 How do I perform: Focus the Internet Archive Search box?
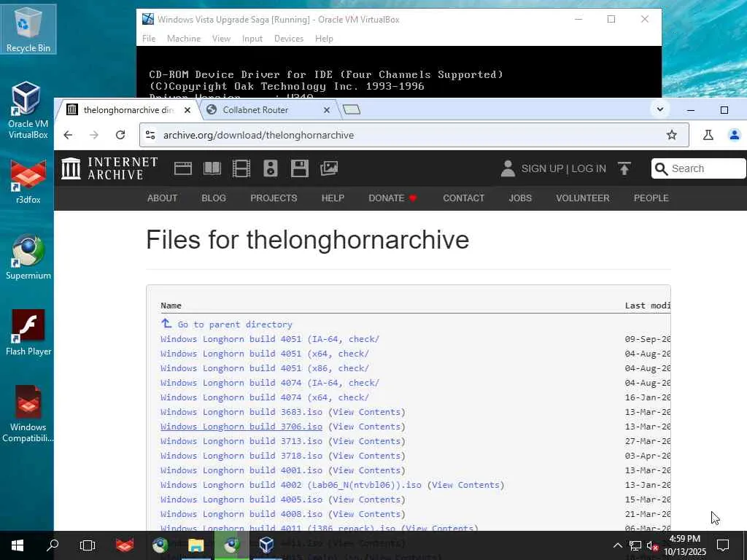[698, 168]
